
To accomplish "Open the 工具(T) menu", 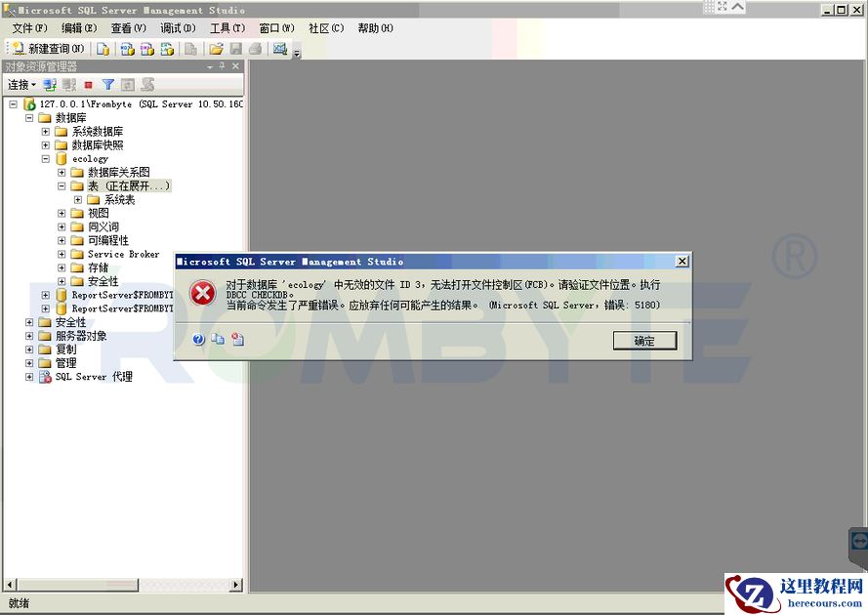I will point(227,28).
